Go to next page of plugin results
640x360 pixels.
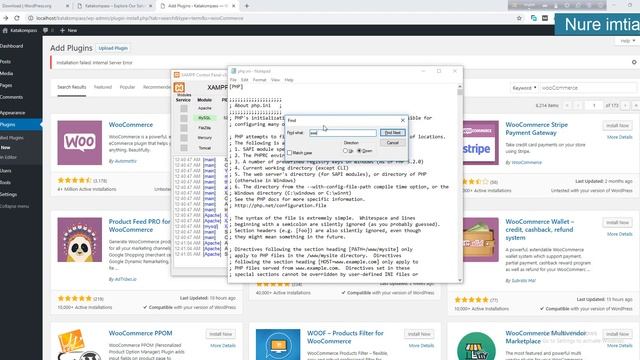tap(625, 105)
